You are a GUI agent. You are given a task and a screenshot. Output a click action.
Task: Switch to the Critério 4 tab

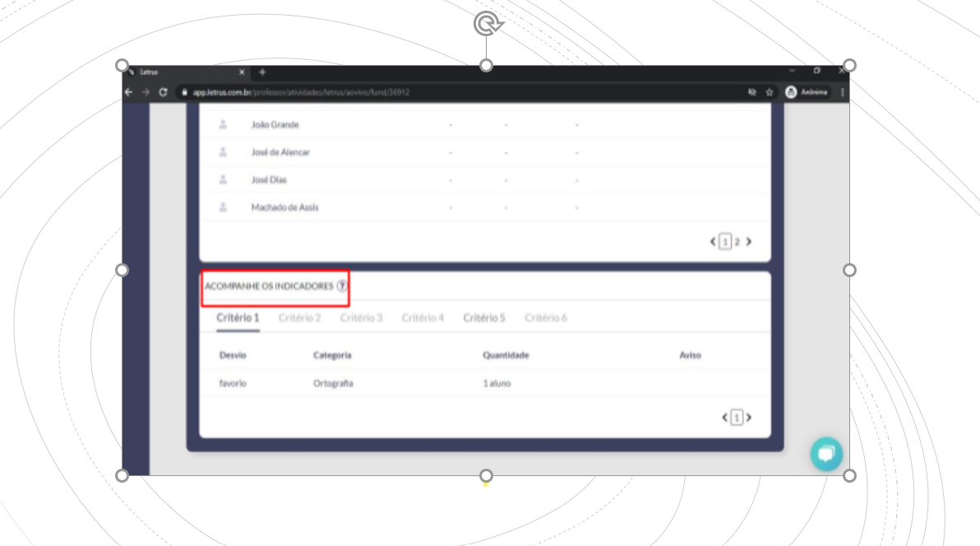423,317
